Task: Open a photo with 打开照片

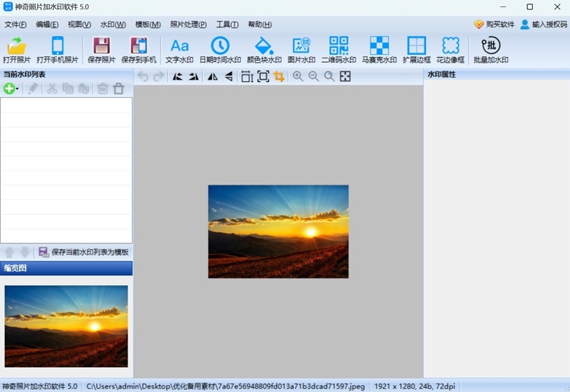Action: (x=16, y=50)
